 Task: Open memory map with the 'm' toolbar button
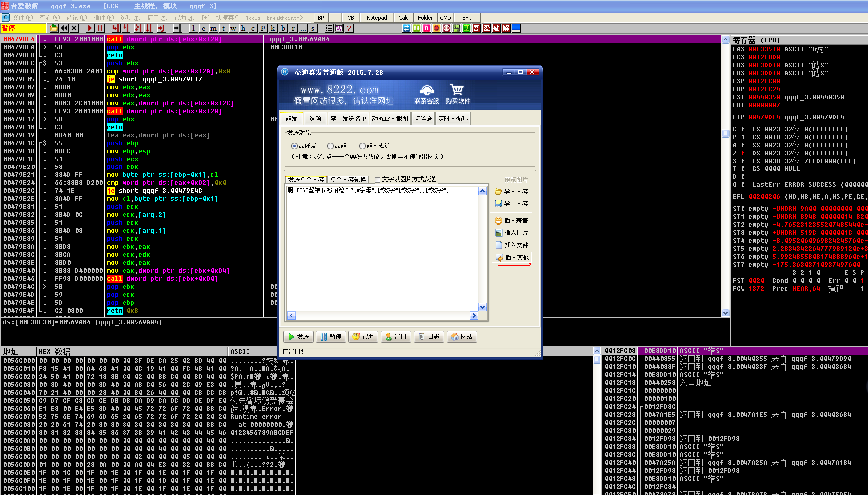[213, 28]
